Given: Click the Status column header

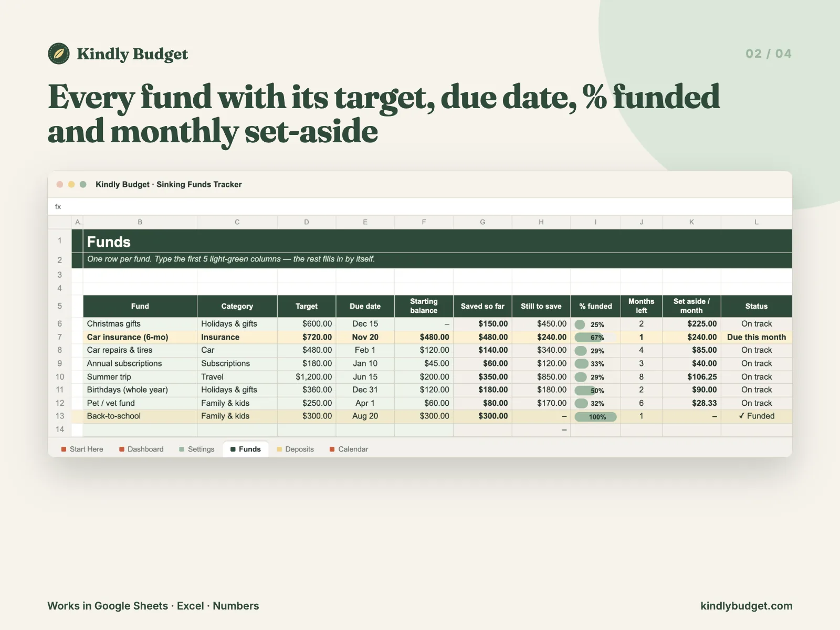Looking at the screenshot, I should [757, 306].
